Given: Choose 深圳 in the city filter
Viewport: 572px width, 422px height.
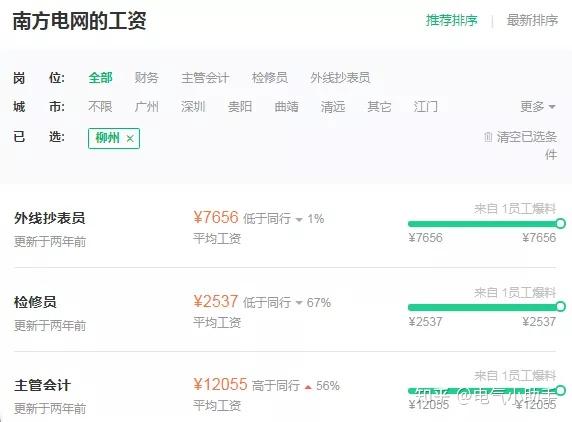Looking at the screenshot, I should click(193, 107).
